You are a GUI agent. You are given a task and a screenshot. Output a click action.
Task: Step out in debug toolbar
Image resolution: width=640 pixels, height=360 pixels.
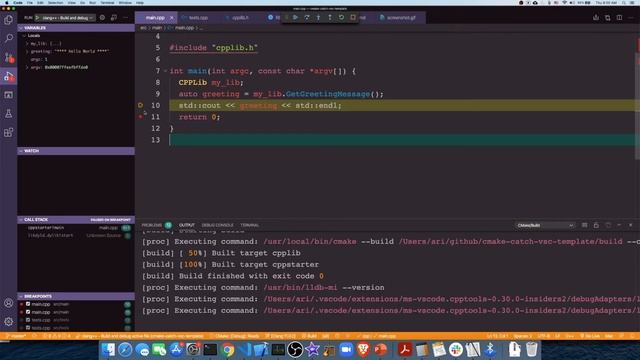coord(330,18)
